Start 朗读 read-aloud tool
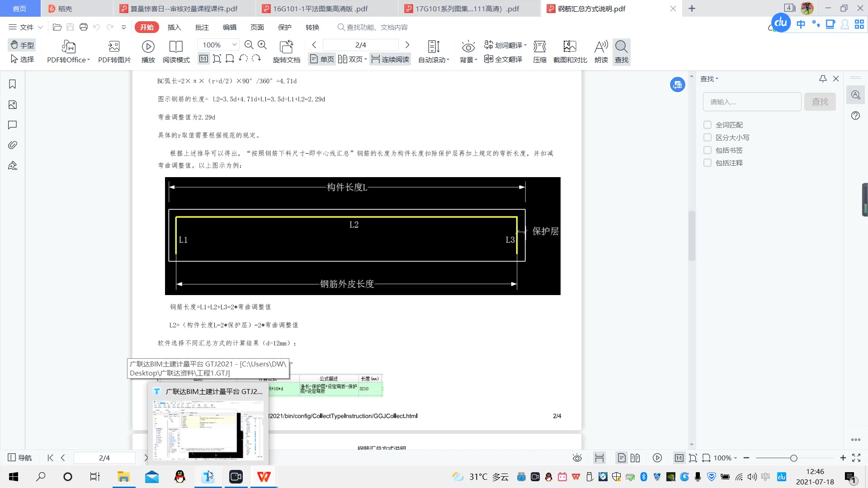Screen dimensions: 868x488 (x=601, y=47)
